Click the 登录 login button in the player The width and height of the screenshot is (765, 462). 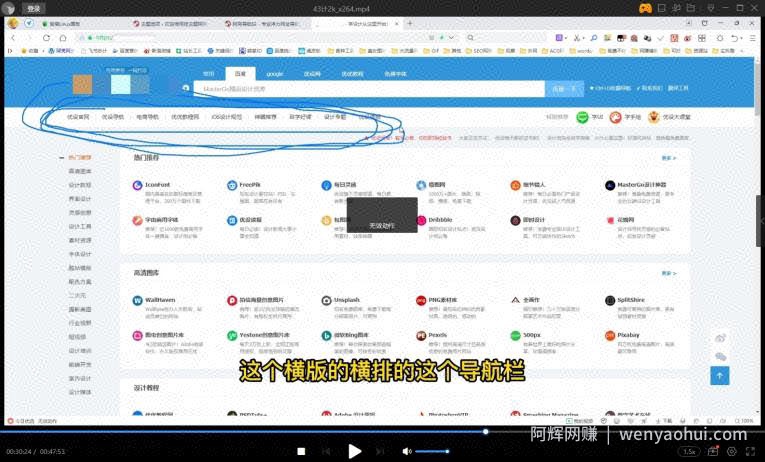coord(34,9)
